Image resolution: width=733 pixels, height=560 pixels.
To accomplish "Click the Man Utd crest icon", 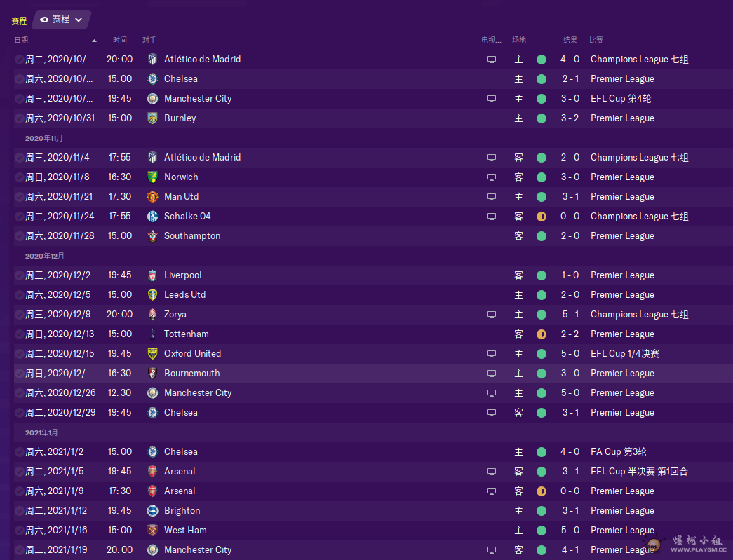I will pos(152,197).
